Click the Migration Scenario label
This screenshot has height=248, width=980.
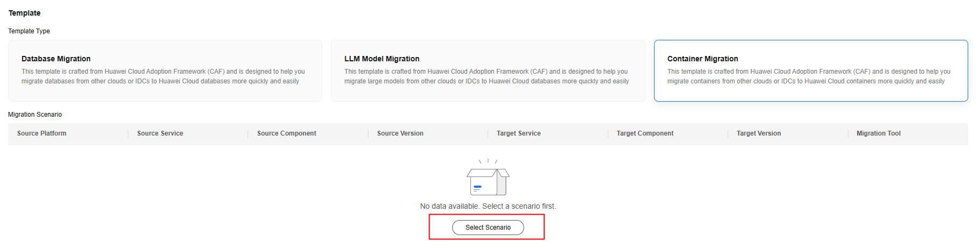point(35,115)
